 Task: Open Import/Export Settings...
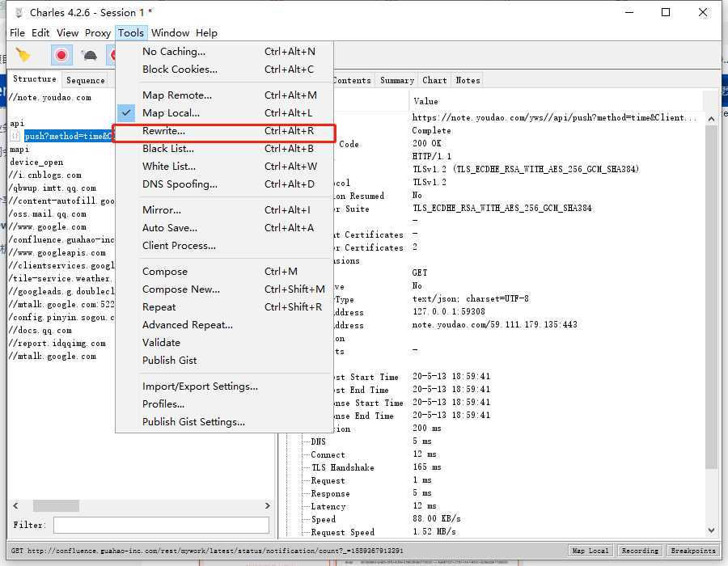click(x=224, y=386)
